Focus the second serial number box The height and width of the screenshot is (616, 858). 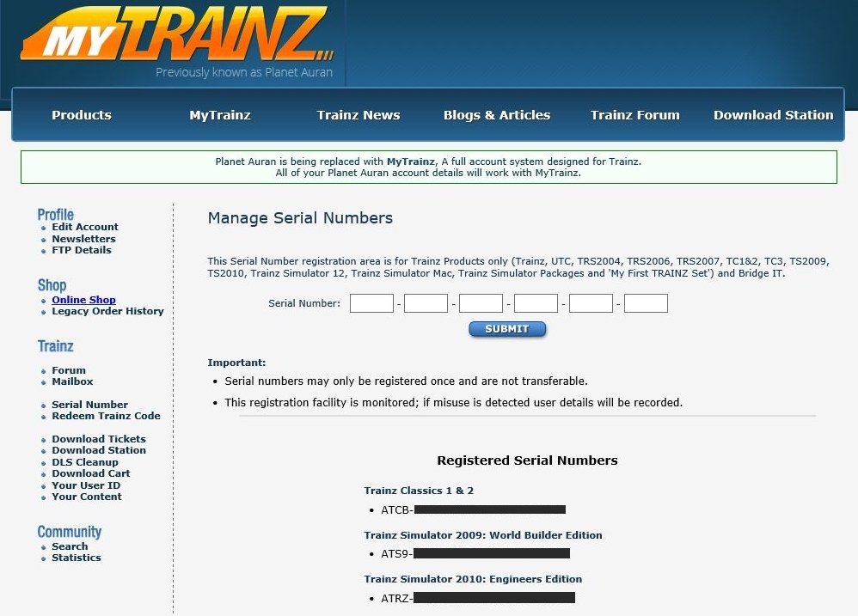click(426, 303)
